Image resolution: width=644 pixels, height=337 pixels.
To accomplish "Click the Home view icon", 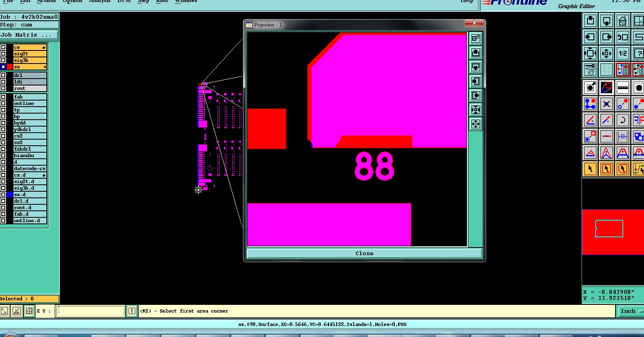I will click(623, 21).
